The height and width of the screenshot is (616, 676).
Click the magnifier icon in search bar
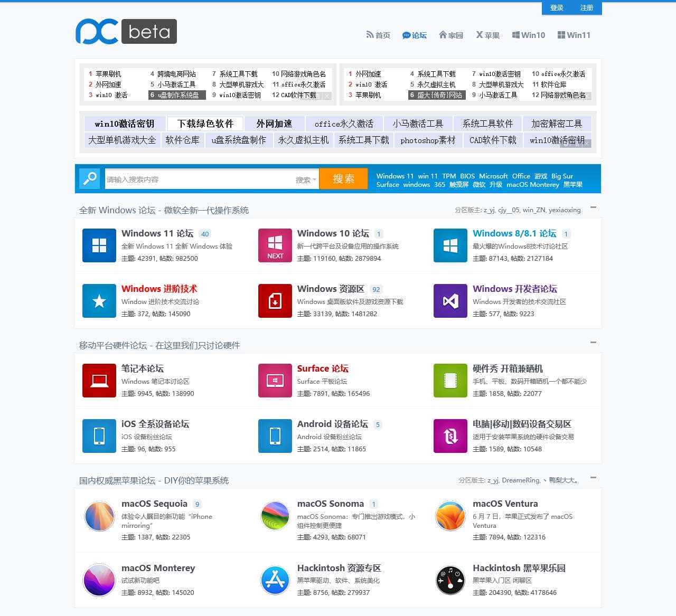tap(90, 178)
